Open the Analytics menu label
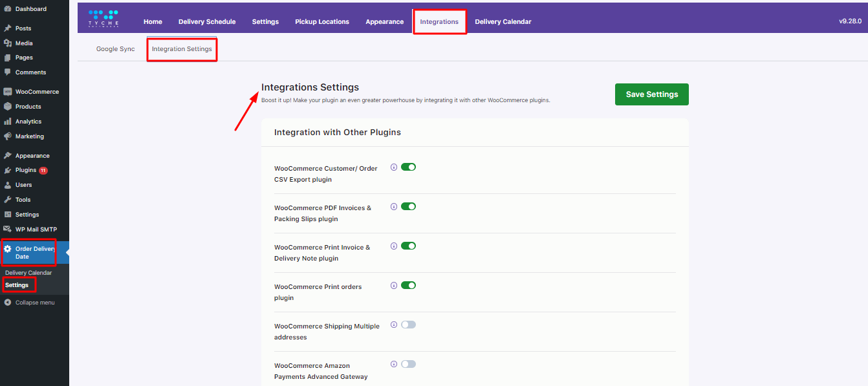 point(28,122)
